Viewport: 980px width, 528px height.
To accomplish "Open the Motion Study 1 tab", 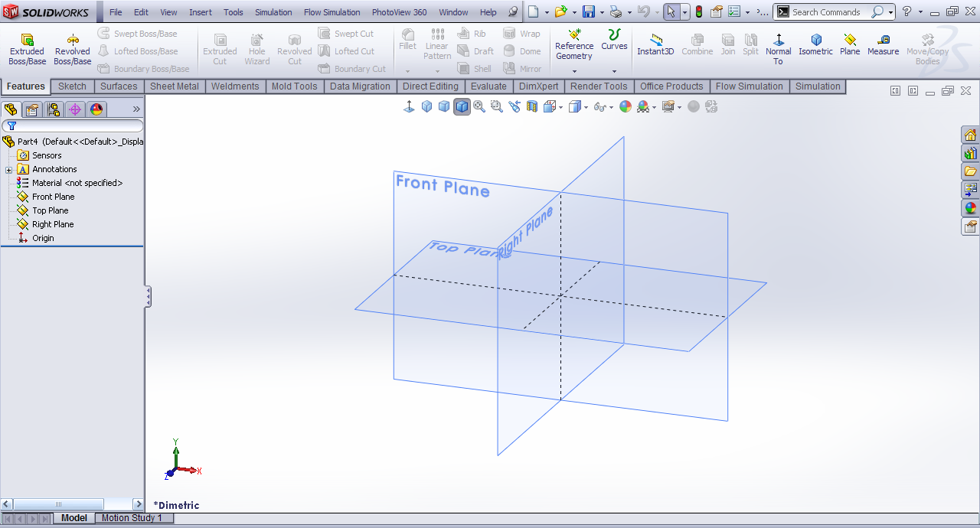I will coord(132,518).
